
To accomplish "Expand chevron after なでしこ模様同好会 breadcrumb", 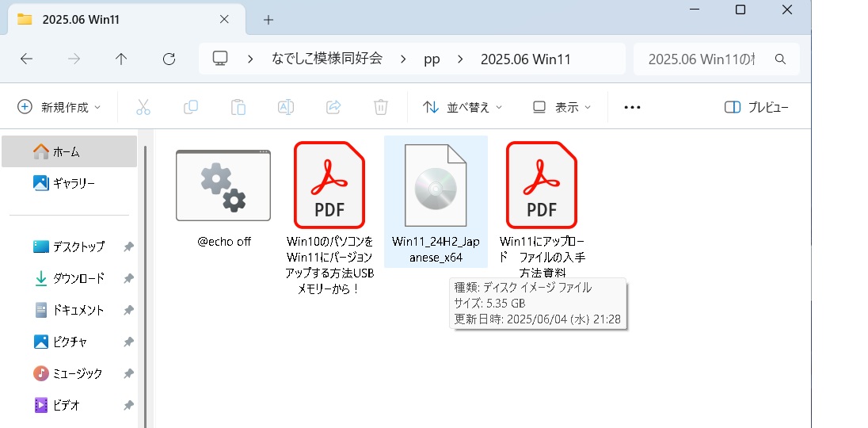I will 403,59.
